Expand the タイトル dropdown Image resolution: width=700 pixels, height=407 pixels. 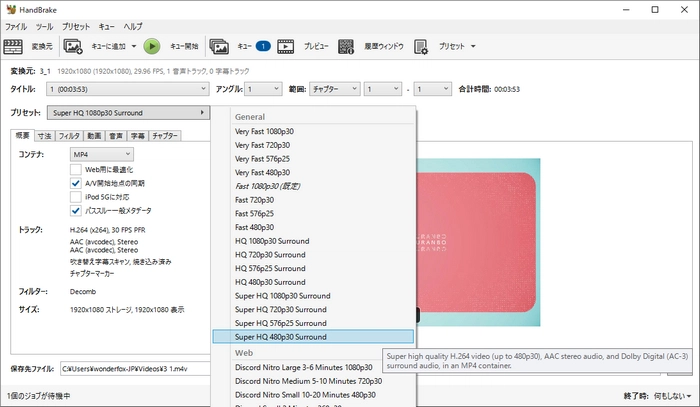point(125,89)
